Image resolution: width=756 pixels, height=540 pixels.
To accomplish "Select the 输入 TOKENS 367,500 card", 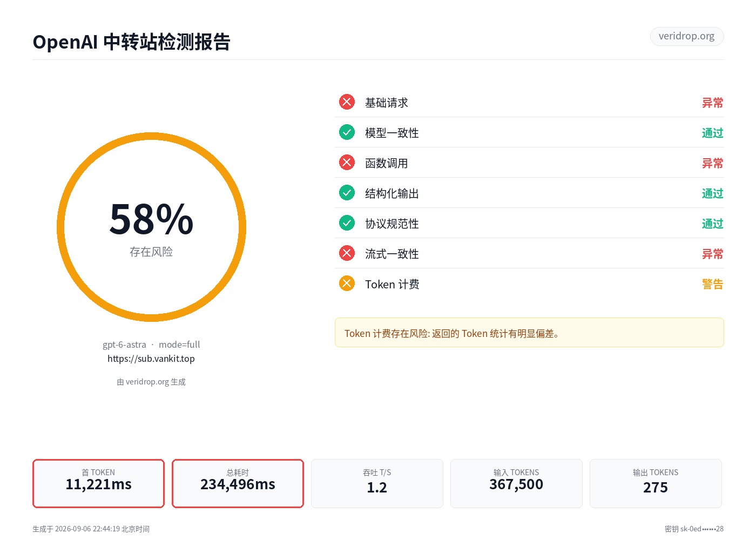I will coord(516,483).
